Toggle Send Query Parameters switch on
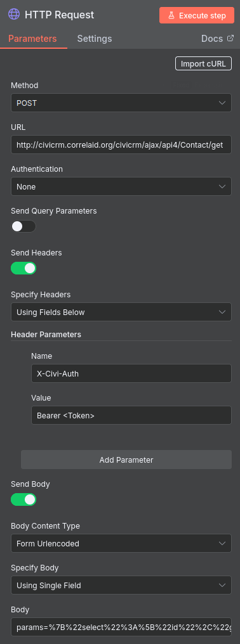240x644 pixels. 23,226
